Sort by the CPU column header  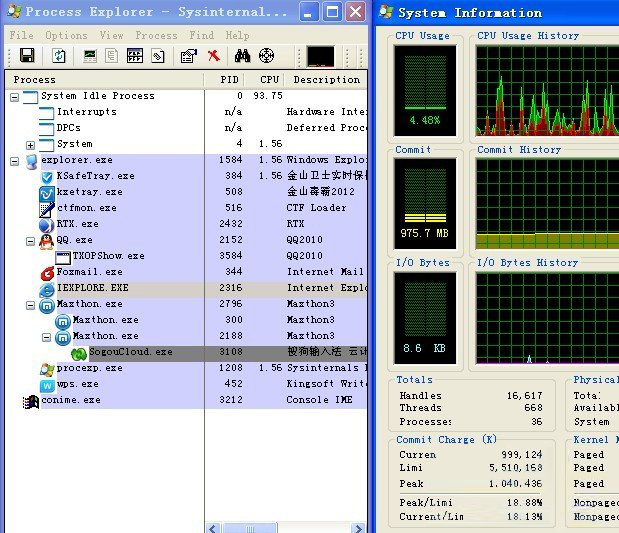[269, 79]
